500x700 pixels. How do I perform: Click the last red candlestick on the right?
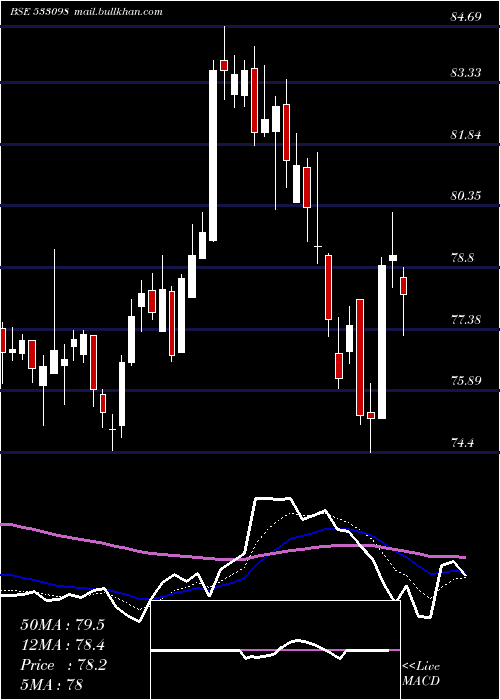404,286
